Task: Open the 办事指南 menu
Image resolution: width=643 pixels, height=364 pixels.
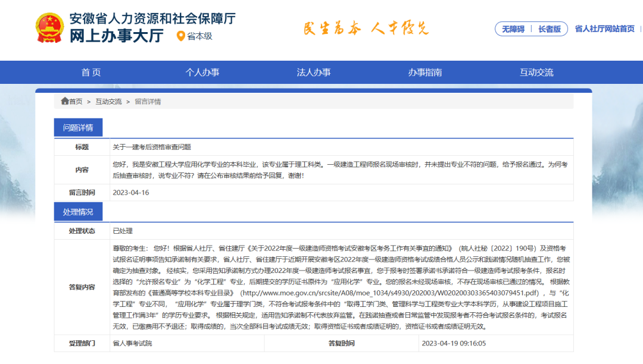Action: click(426, 72)
